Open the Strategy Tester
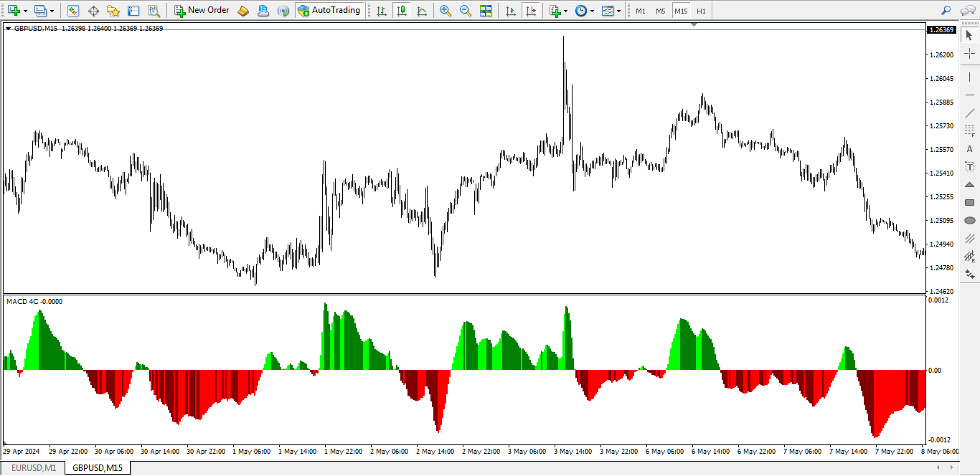The width and height of the screenshot is (980, 476). 152,10
